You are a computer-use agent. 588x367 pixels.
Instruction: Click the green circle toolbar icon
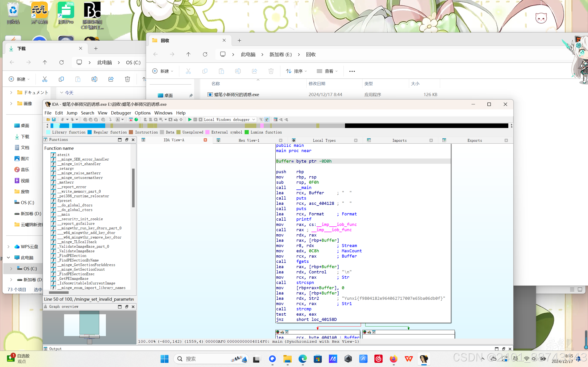(x=136, y=120)
